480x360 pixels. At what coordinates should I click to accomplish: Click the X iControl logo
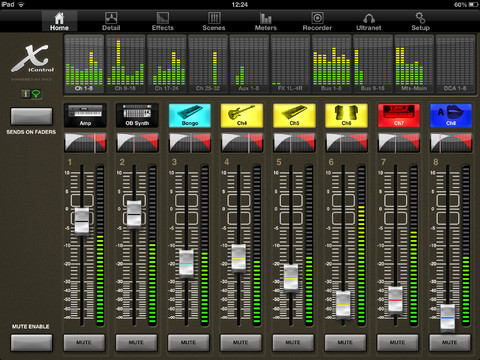pyautogui.click(x=33, y=59)
